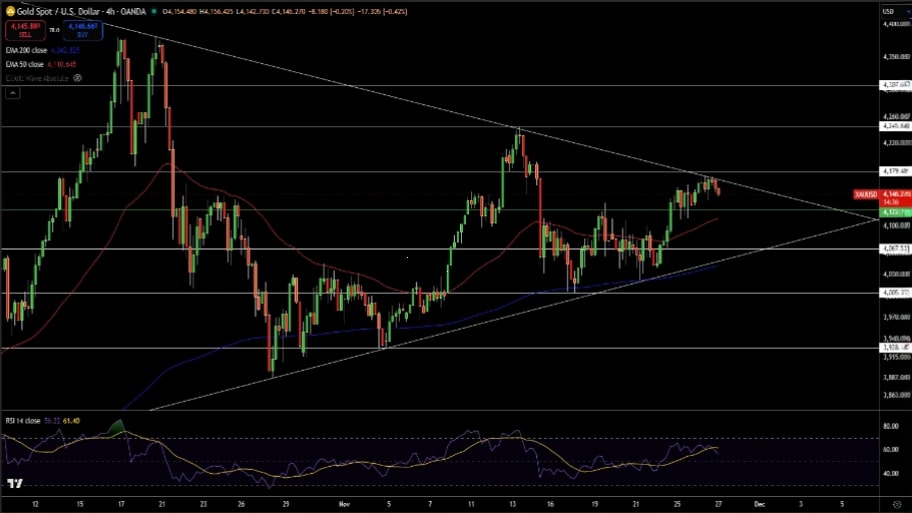Open the Gold Spot / U.S. Dollar symbol title

[x=62, y=10]
